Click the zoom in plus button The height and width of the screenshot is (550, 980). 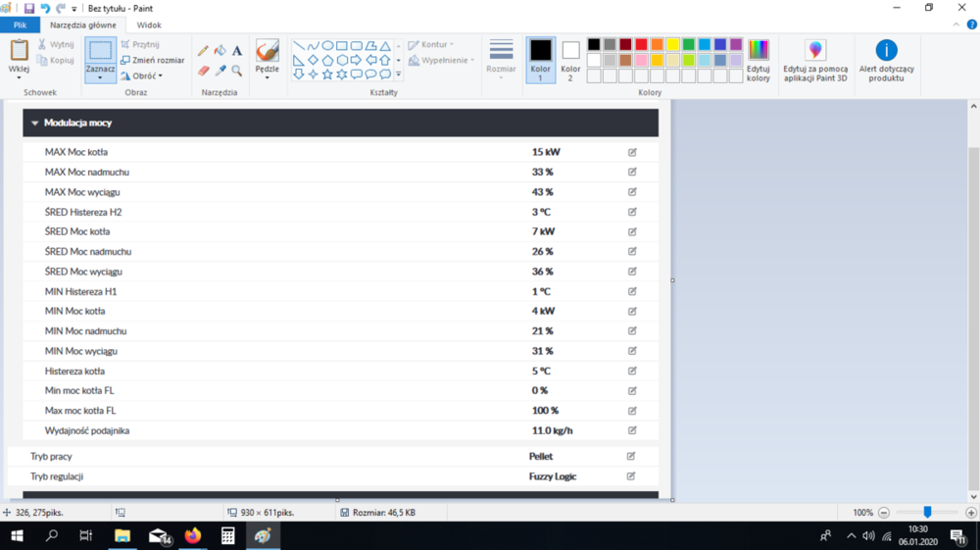pos(971,513)
